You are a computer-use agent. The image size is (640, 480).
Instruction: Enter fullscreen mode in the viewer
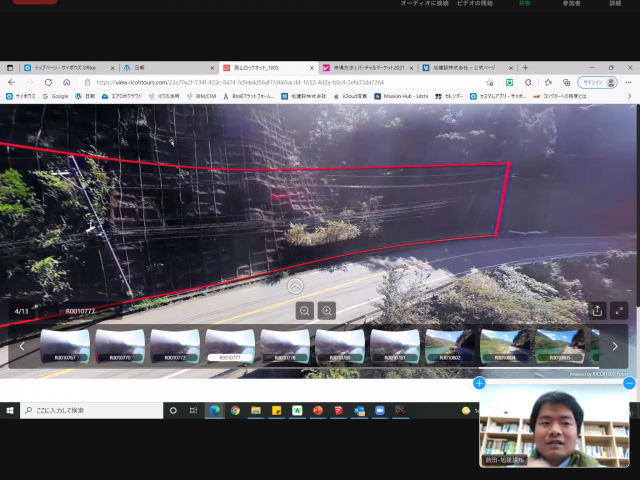619,311
